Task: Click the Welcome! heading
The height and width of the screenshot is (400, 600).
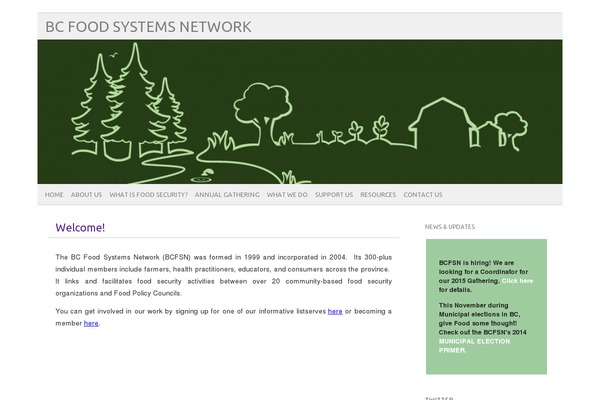Action: click(80, 227)
